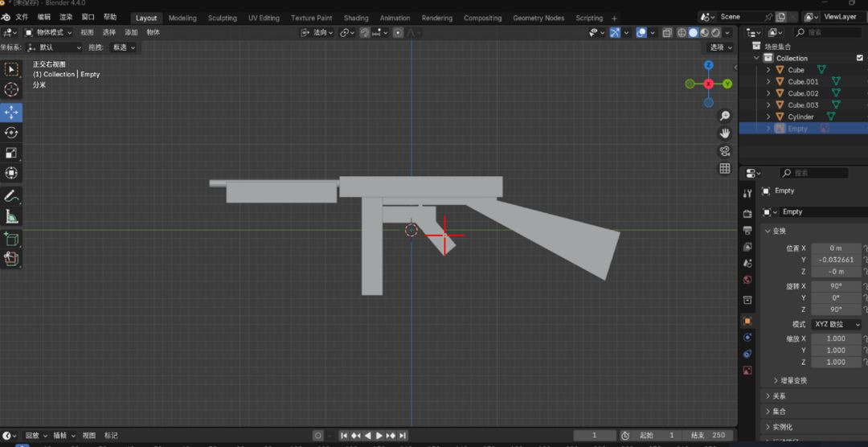Expand the 关系 relations panel
The height and width of the screenshot is (447, 868).
click(775, 396)
